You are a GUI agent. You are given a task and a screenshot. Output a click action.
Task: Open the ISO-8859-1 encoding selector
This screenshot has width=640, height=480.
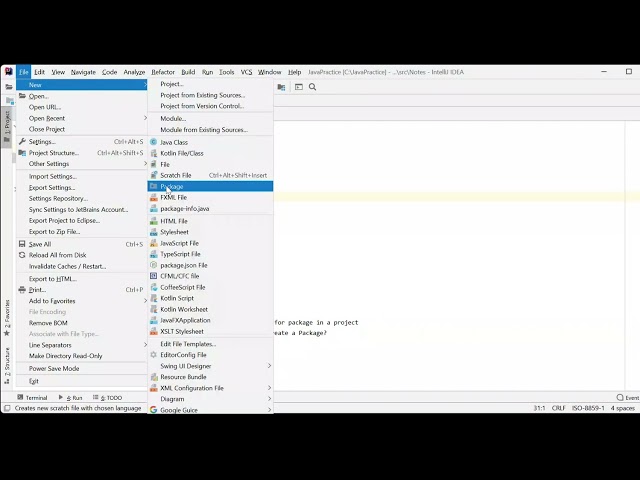pos(588,408)
